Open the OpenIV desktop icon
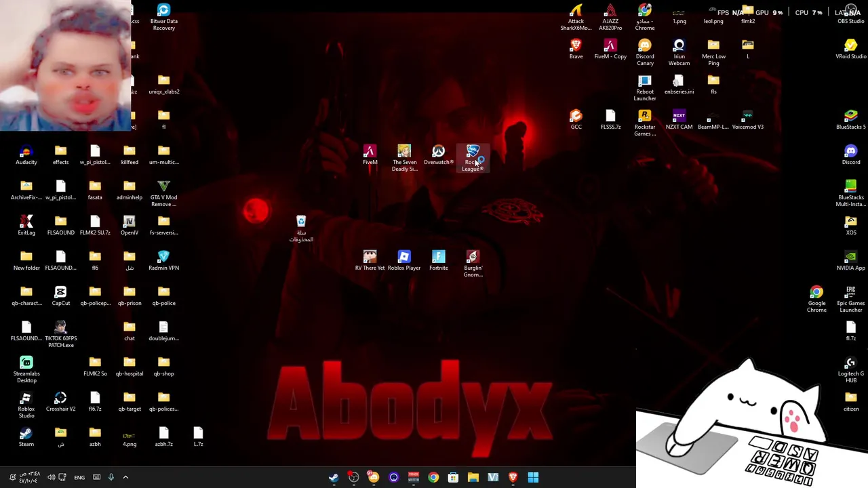 tap(129, 225)
